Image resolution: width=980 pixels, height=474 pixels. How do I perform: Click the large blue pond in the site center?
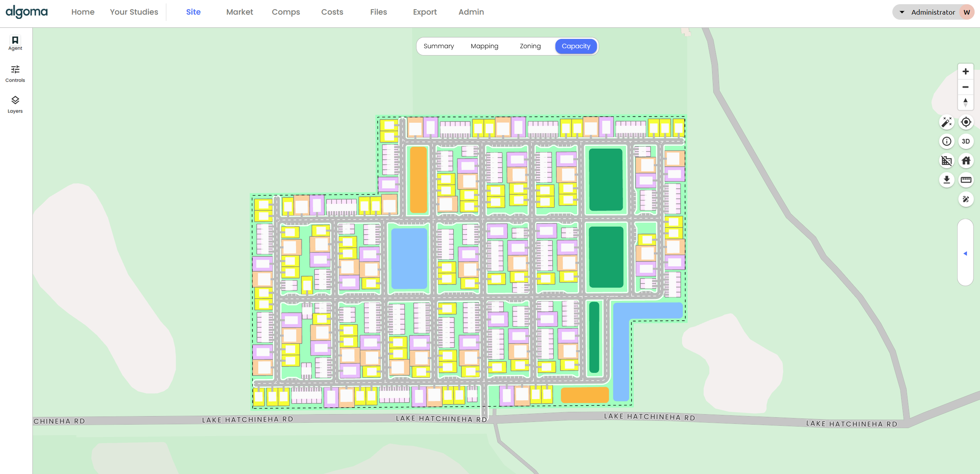click(409, 259)
